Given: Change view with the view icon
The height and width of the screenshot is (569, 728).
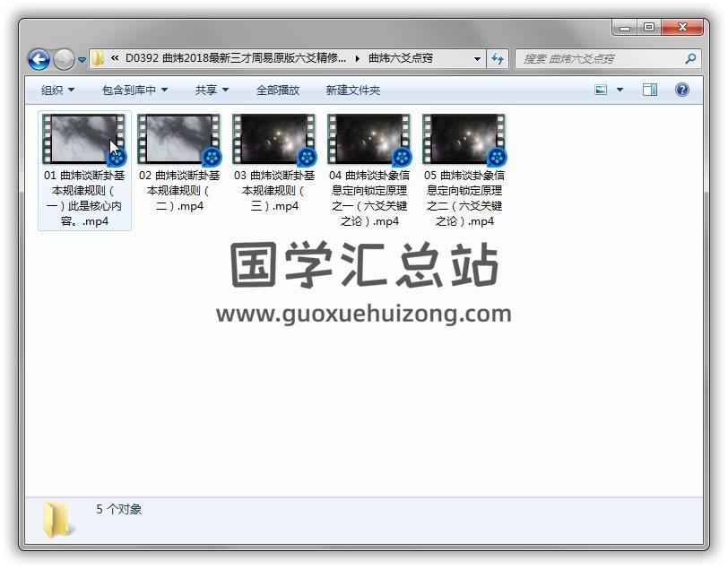Looking at the screenshot, I should (601, 90).
